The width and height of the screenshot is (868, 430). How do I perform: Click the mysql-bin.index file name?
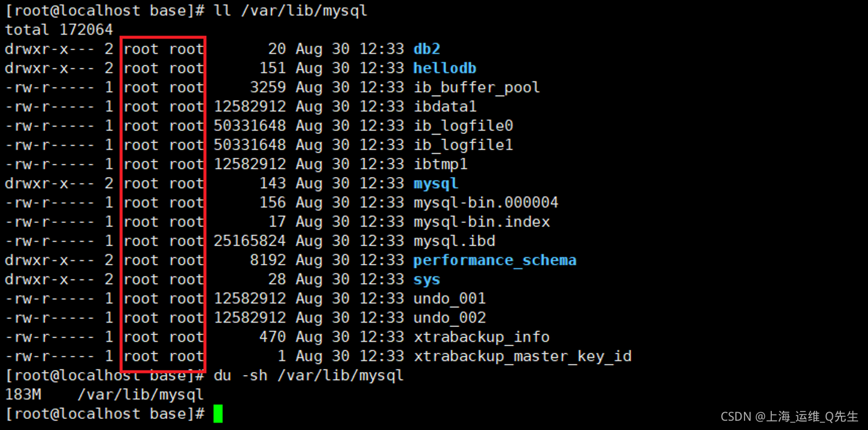pyautogui.click(x=482, y=221)
